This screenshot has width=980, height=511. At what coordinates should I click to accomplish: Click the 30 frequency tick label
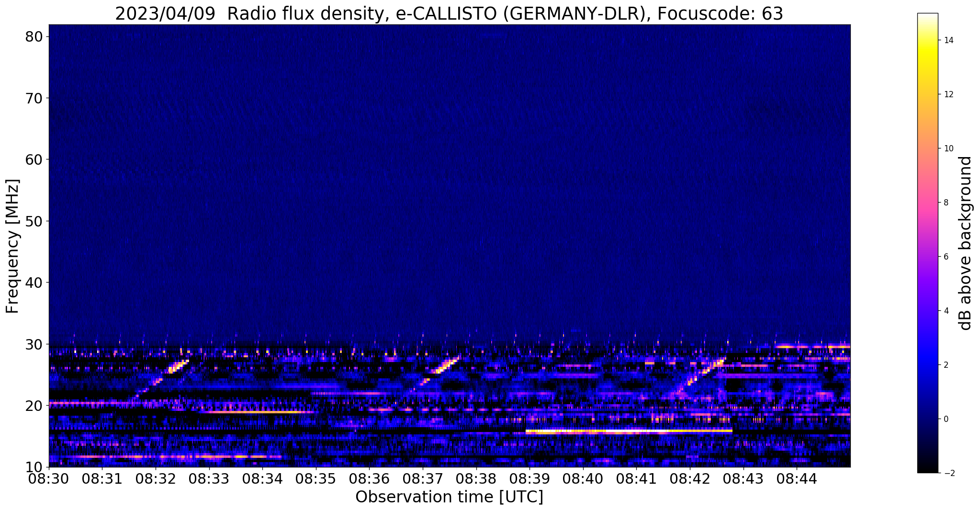click(x=34, y=344)
